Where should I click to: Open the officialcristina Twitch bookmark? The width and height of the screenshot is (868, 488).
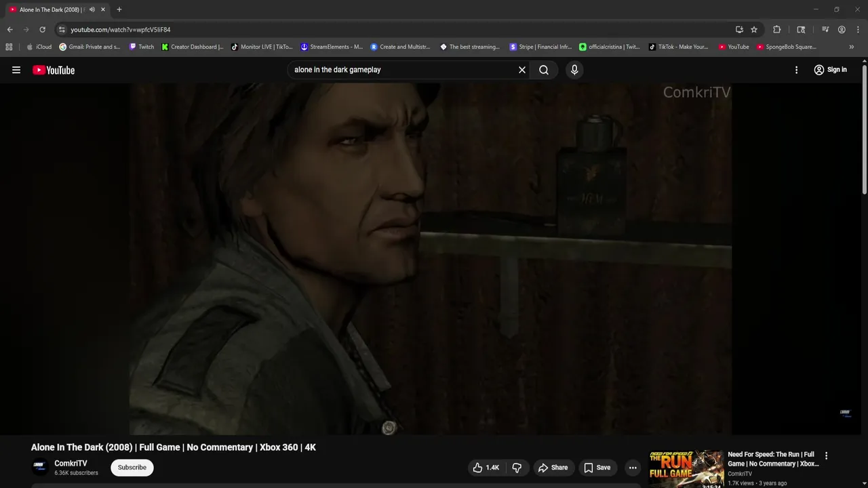pyautogui.click(x=610, y=47)
